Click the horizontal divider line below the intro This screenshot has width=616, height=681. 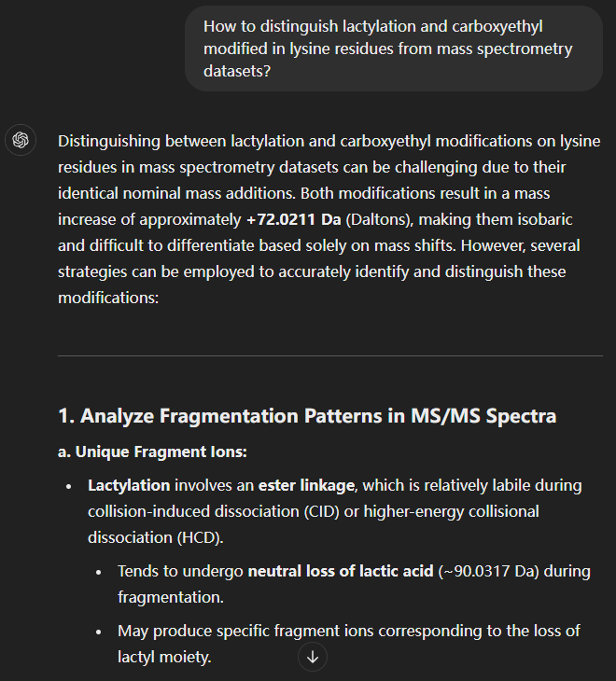point(329,355)
